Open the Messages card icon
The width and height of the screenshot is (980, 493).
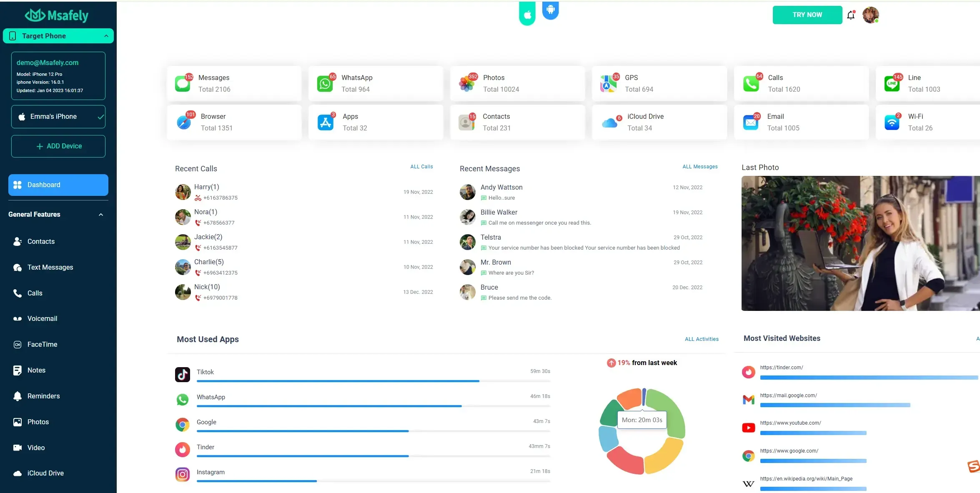(183, 83)
